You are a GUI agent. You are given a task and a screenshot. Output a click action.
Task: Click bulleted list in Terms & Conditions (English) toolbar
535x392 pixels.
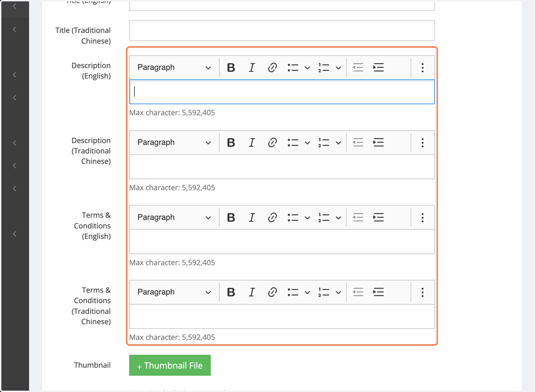(293, 217)
